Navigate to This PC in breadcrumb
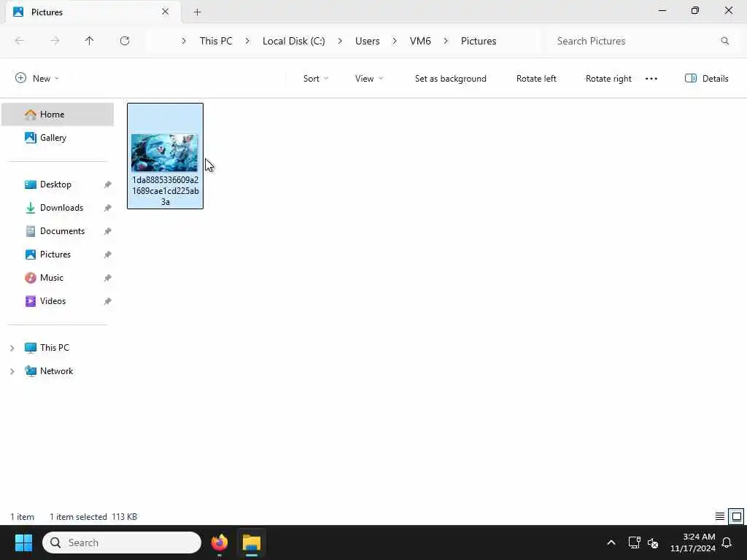 click(216, 41)
